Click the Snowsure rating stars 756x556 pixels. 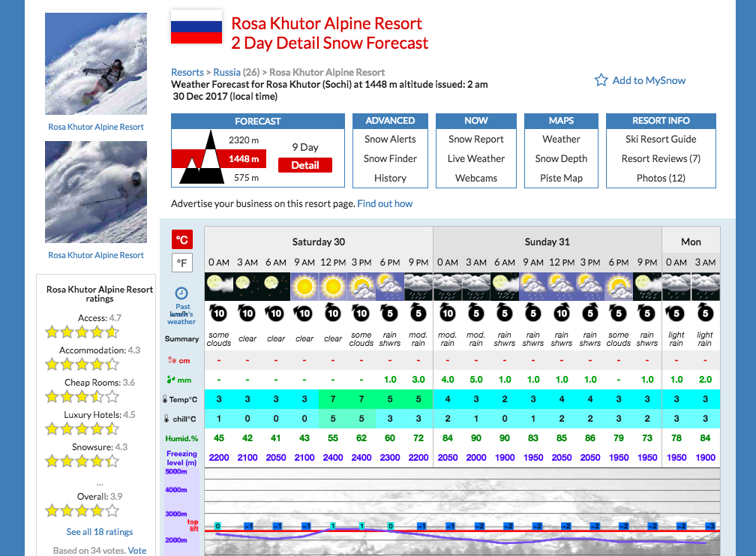pyautogui.click(x=82, y=461)
